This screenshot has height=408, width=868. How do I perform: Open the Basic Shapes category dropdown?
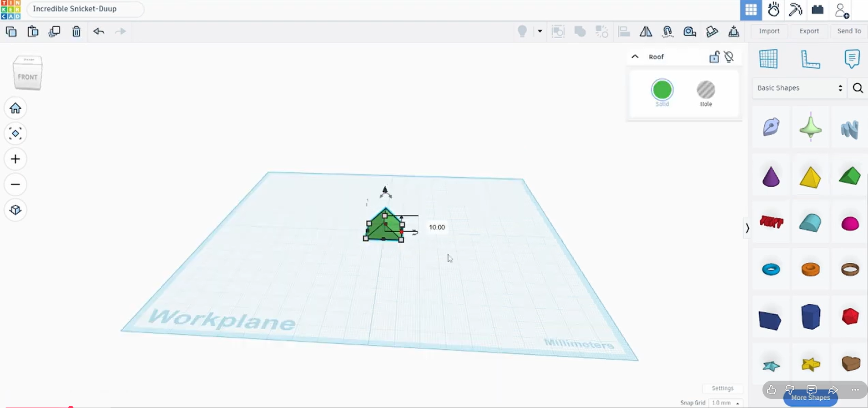pos(800,88)
